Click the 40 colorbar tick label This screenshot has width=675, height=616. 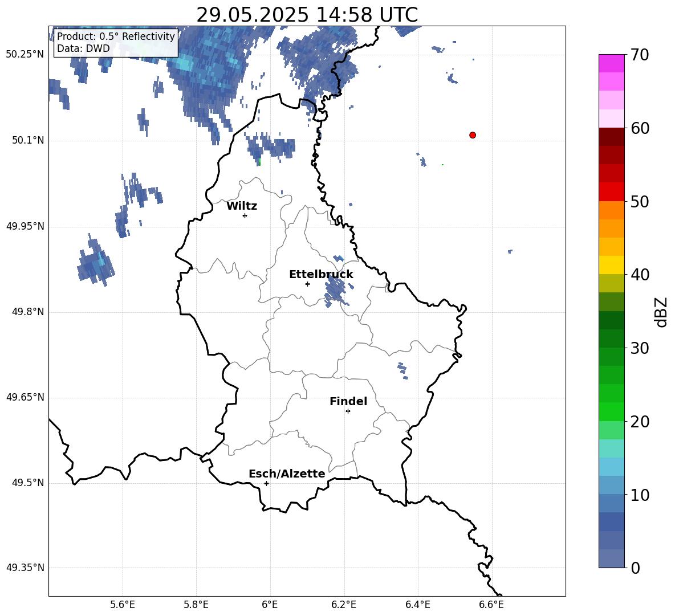(x=640, y=275)
